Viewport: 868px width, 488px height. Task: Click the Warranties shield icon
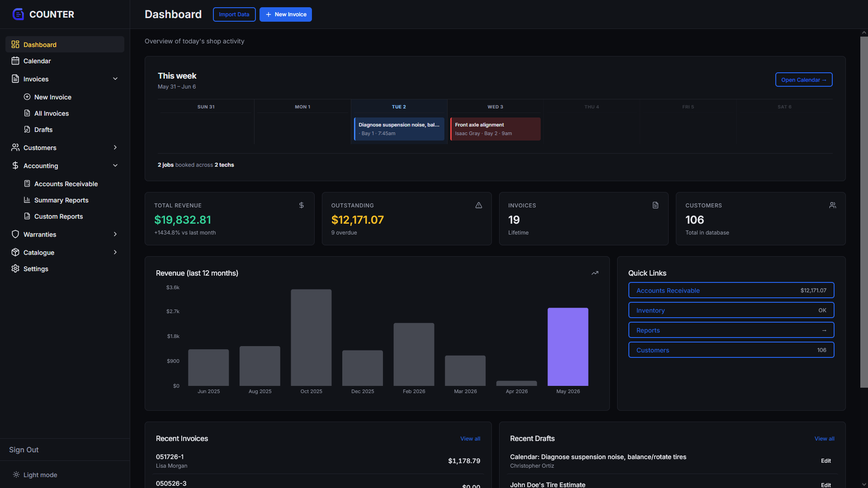click(x=15, y=234)
